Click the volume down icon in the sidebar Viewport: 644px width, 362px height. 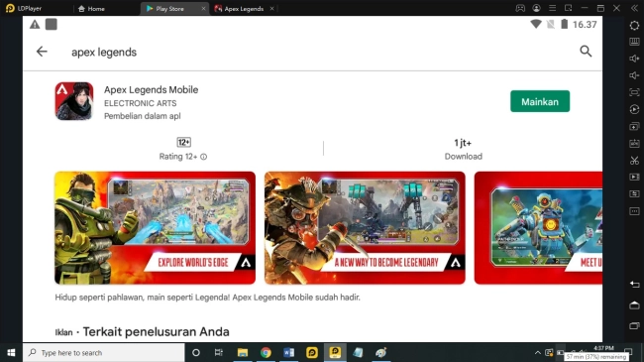634,75
